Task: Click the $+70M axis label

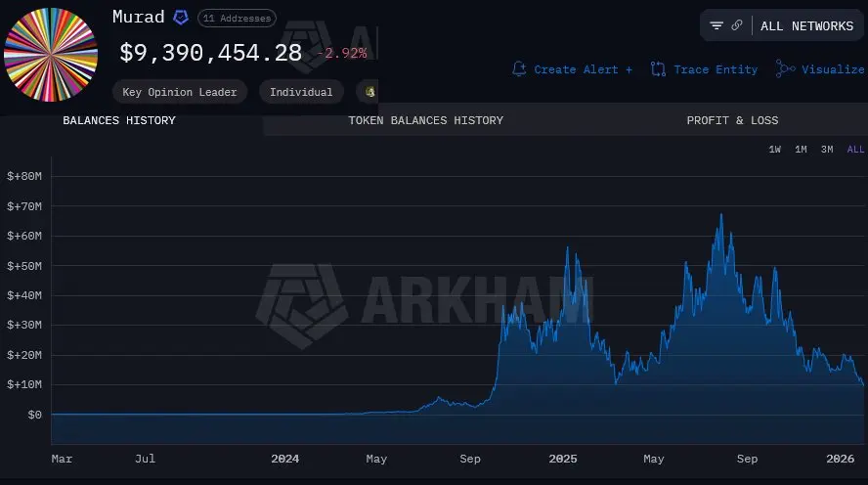Action: (24, 206)
